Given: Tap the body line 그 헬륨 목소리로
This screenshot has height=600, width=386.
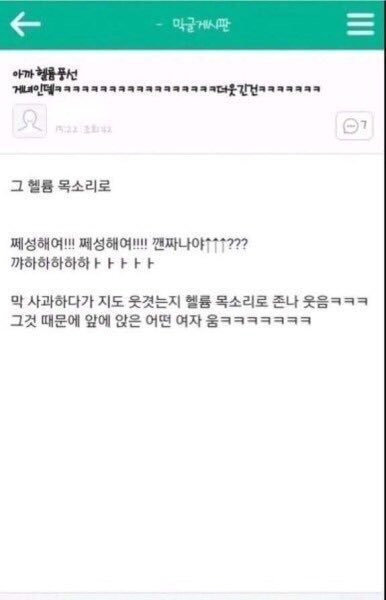Looking at the screenshot, I should pos(60,186).
